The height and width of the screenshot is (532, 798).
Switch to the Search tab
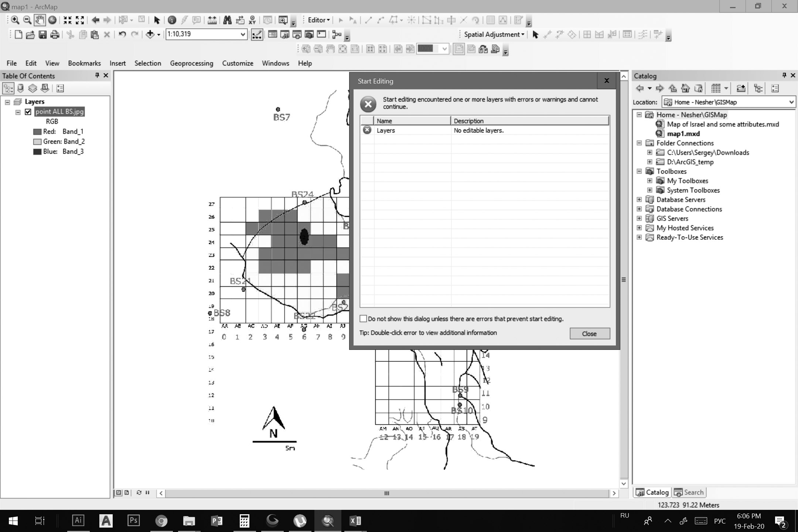pos(689,492)
